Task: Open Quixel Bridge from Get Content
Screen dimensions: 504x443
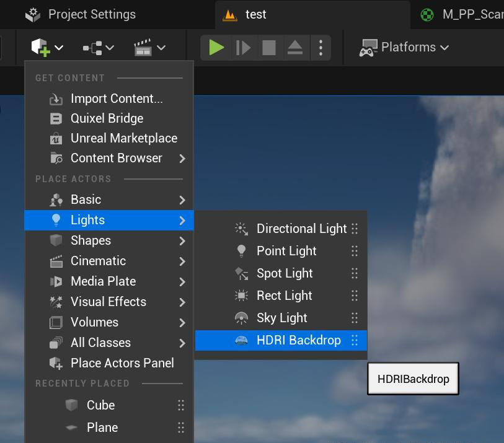Action: tap(107, 118)
